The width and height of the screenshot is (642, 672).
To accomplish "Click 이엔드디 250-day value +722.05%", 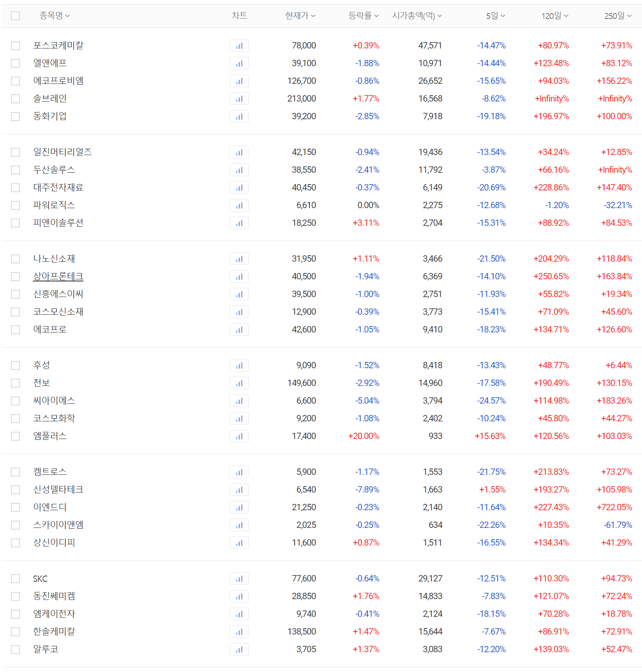I will pos(614,507).
